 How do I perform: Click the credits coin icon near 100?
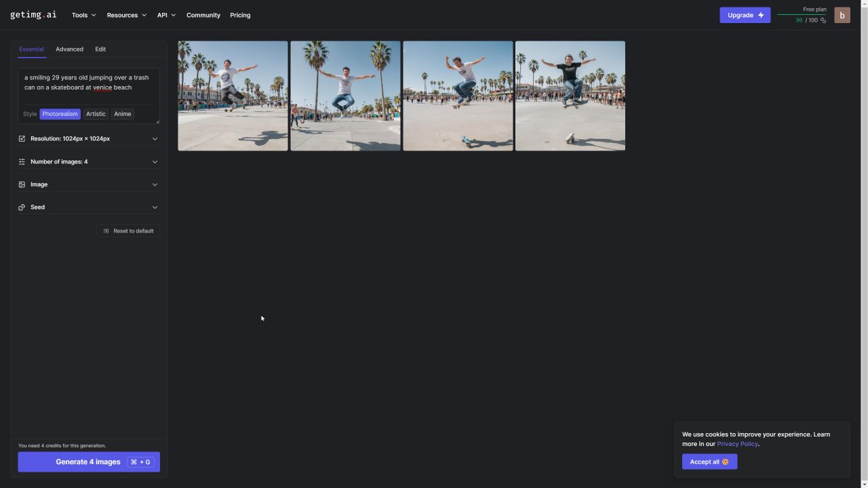click(823, 20)
